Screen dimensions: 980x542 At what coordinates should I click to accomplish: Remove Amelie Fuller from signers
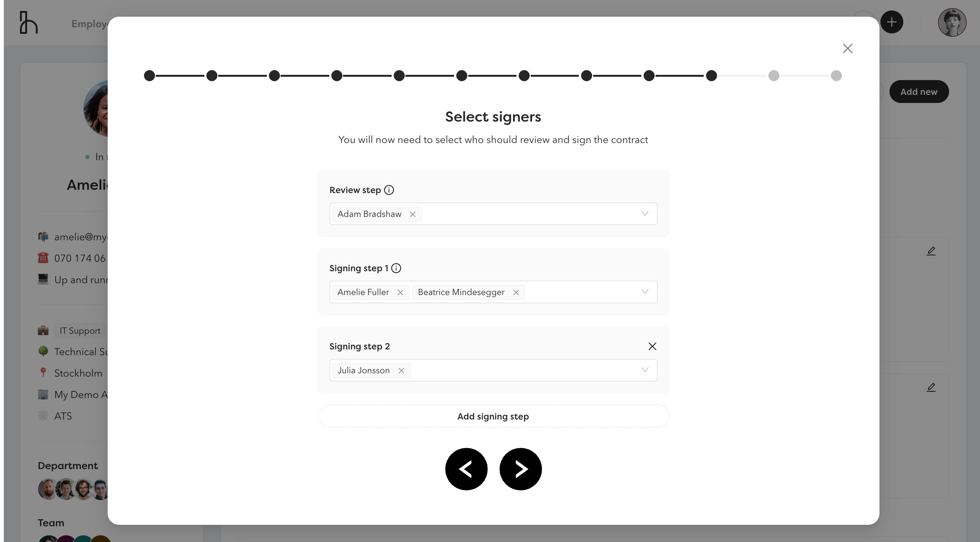(400, 292)
